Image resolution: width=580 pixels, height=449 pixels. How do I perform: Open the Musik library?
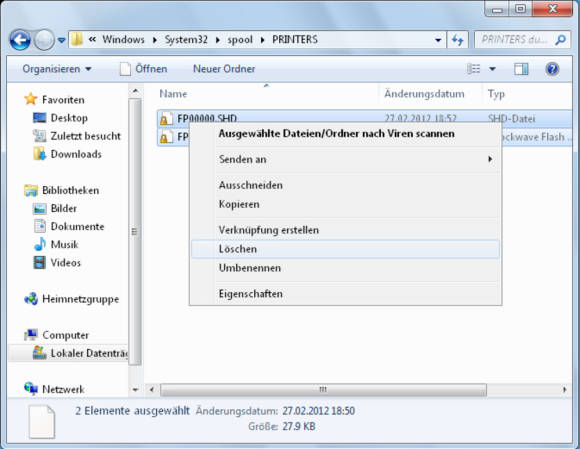pyautogui.click(x=64, y=244)
